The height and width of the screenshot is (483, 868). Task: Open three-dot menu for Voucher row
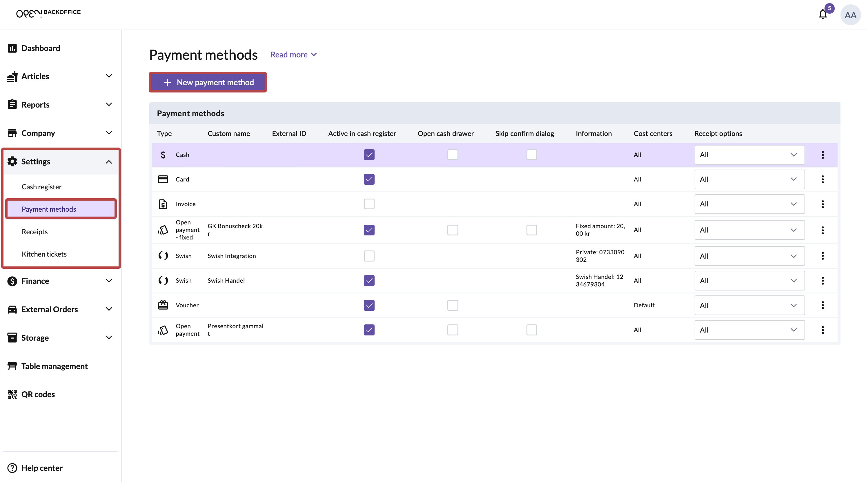[x=822, y=305]
